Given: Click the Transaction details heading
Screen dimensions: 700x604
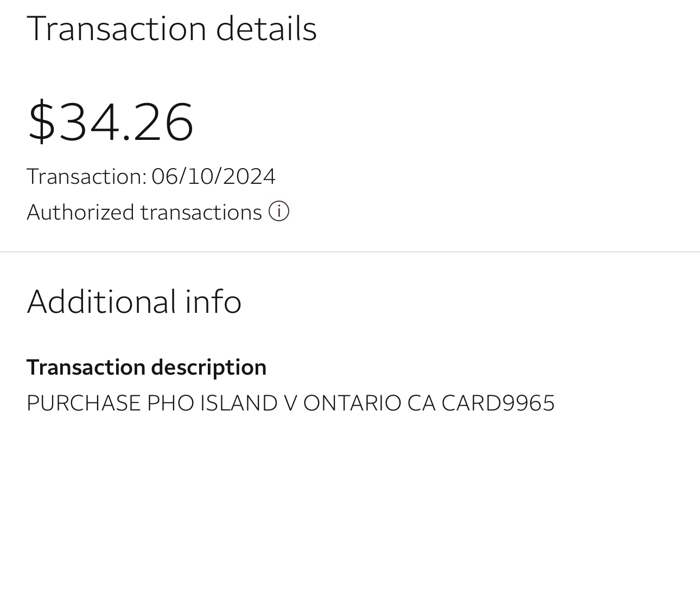Looking at the screenshot, I should point(171,28).
